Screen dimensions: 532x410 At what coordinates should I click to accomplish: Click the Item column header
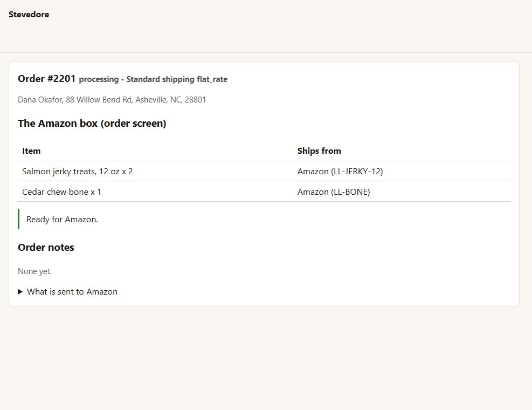[x=31, y=151]
